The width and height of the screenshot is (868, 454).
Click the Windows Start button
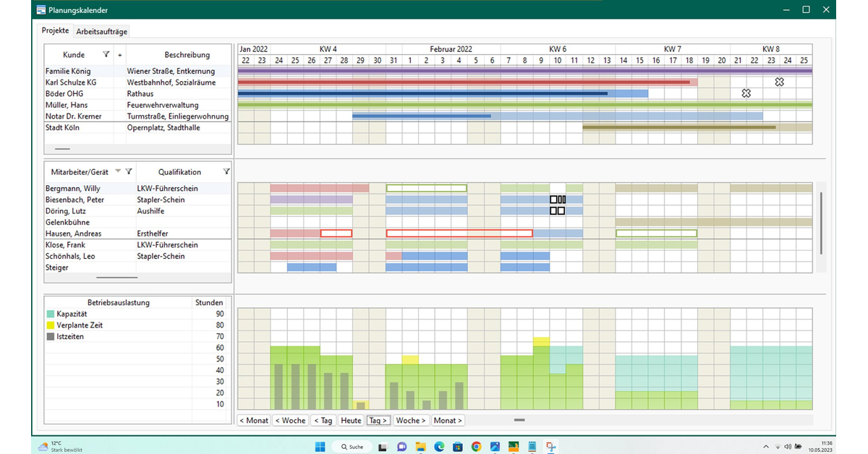pyautogui.click(x=320, y=447)
